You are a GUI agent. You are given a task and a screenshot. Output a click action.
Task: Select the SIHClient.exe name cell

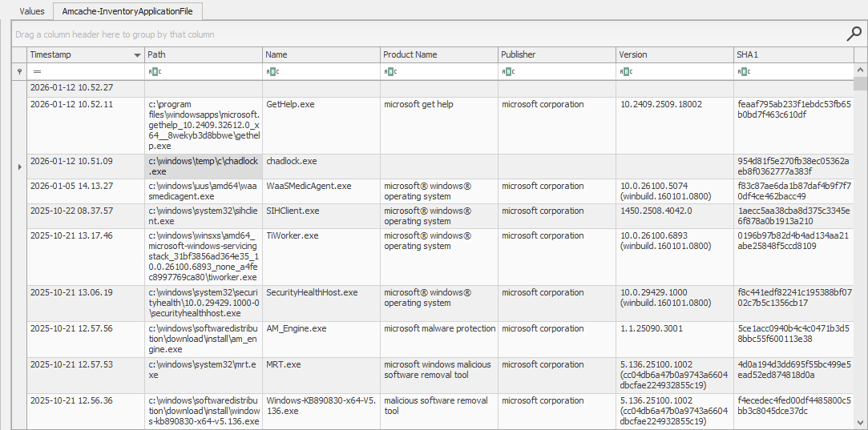point(321,216)
